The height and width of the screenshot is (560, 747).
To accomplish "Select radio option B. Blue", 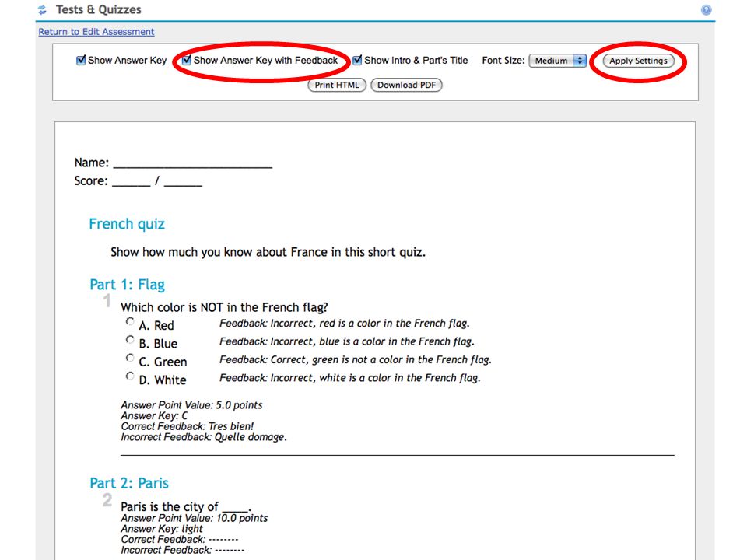I will click(x=130, y=340).
